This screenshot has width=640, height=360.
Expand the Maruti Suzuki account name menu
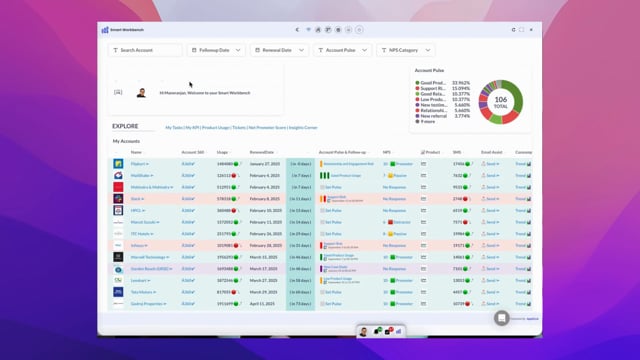point(158,222)
